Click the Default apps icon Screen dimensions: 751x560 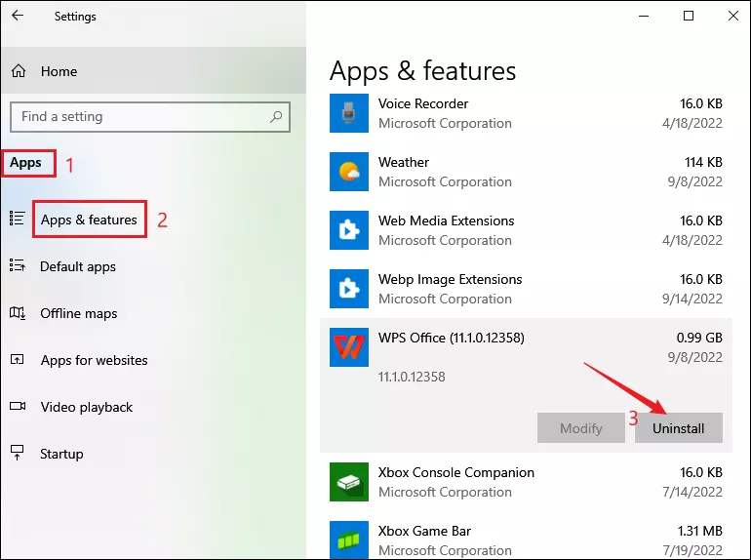[x=18, y=265]
